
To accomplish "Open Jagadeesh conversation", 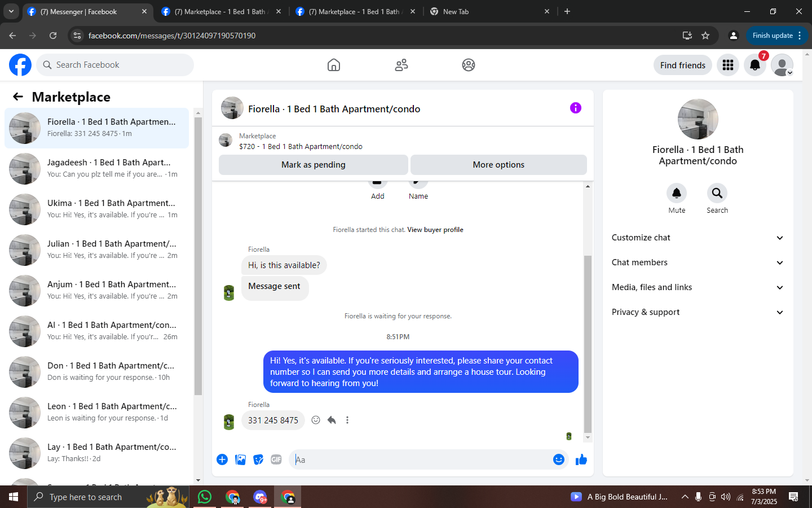I will (97, 169).
